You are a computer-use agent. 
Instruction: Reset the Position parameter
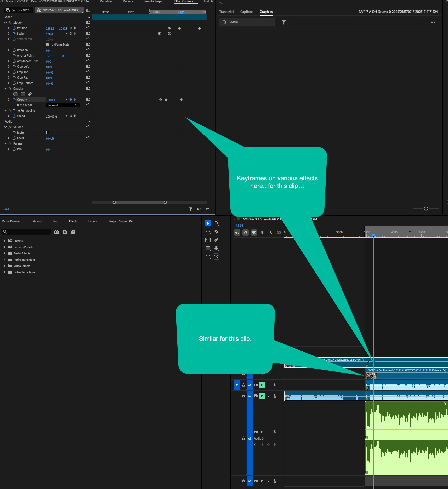click(88, 28)
